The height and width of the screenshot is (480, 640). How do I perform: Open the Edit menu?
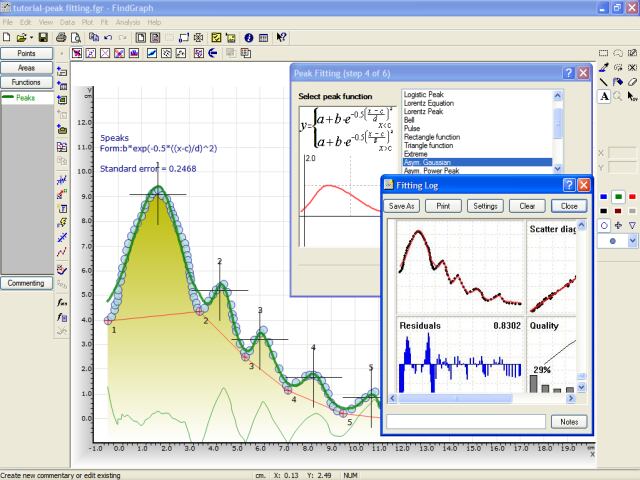pyautogui.click(x=26, y=22)
